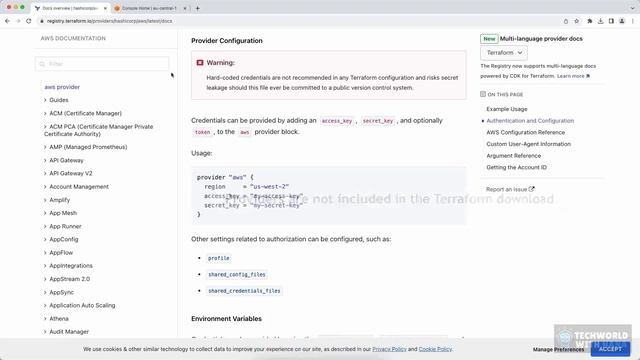Click the site lock icon in the address bar

42,21
